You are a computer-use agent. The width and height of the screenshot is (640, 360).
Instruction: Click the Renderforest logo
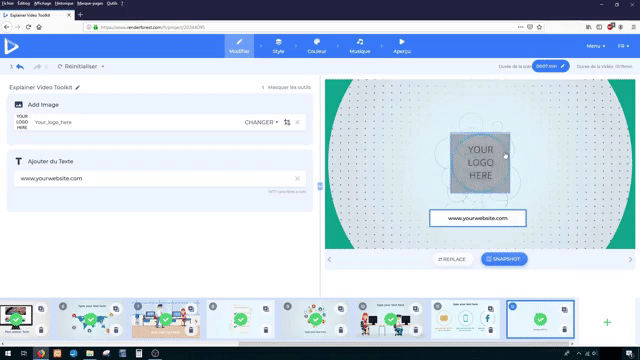coord(11,46)
